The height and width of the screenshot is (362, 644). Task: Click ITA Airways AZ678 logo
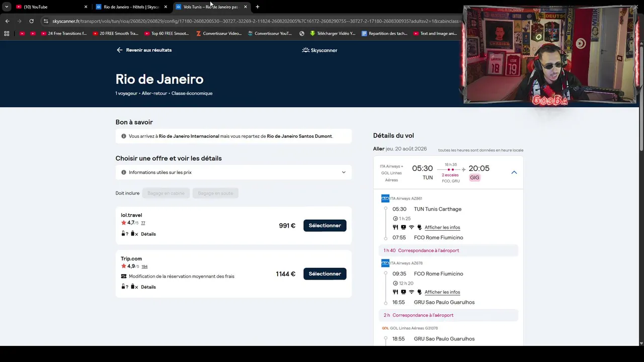(x=385, y=263)
